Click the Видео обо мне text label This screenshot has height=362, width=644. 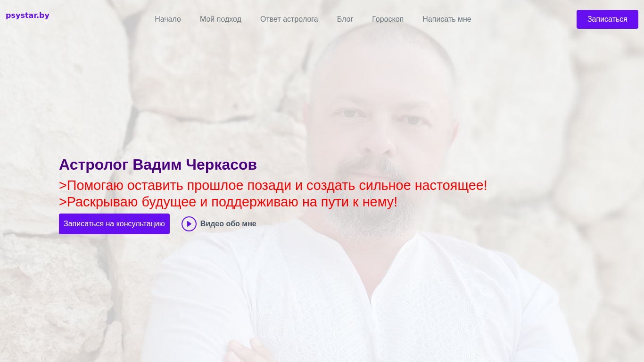pyautogui.click(x=228, y=224)
